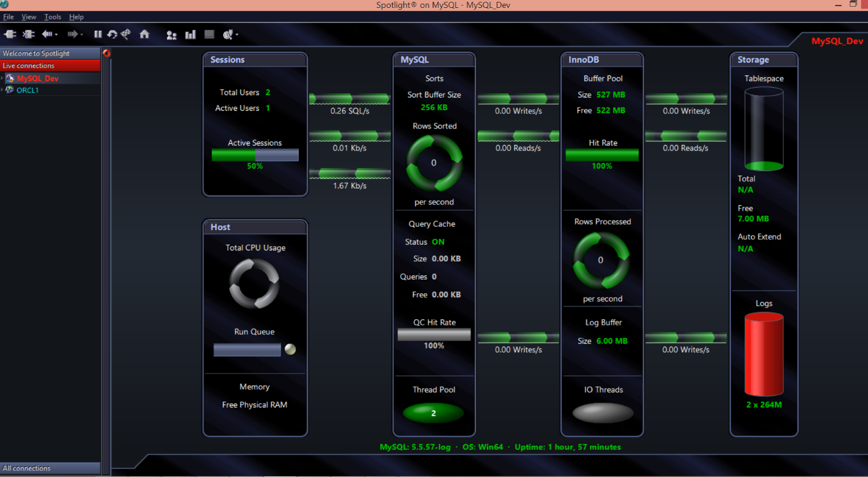
Task: Click the MySQL panel header
Action: coord(434,60)
